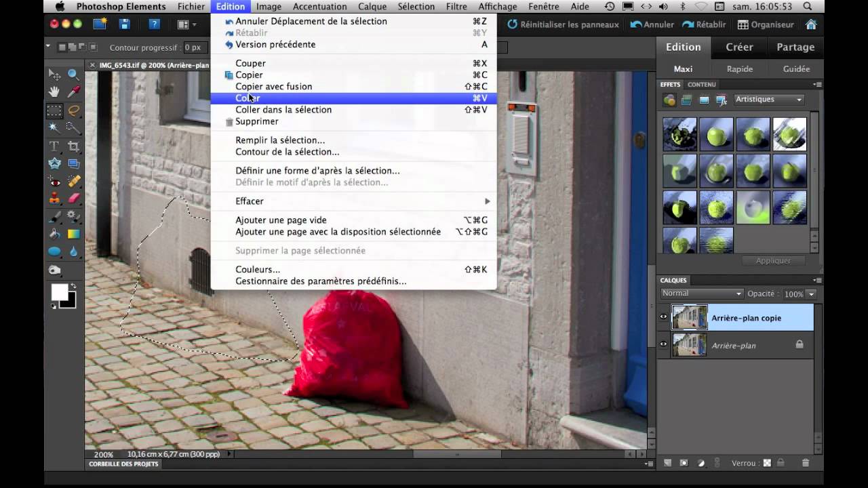Open the Artistiques effects dropdown

point(768,100)
